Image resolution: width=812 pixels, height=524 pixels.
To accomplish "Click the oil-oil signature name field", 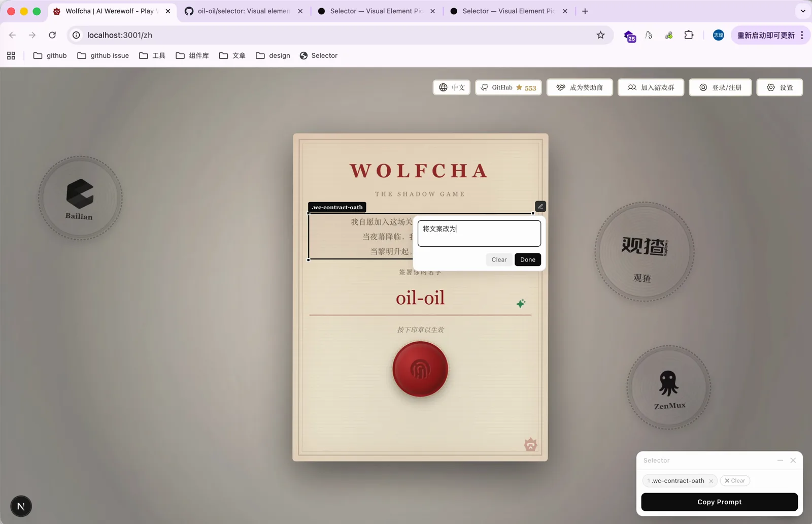I will click(x=420, y=298).
